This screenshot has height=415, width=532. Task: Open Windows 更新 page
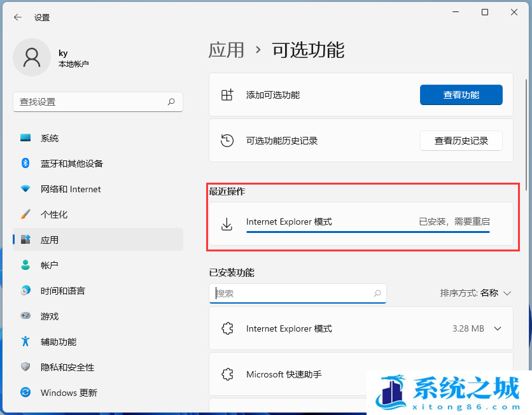coord(69,393)
